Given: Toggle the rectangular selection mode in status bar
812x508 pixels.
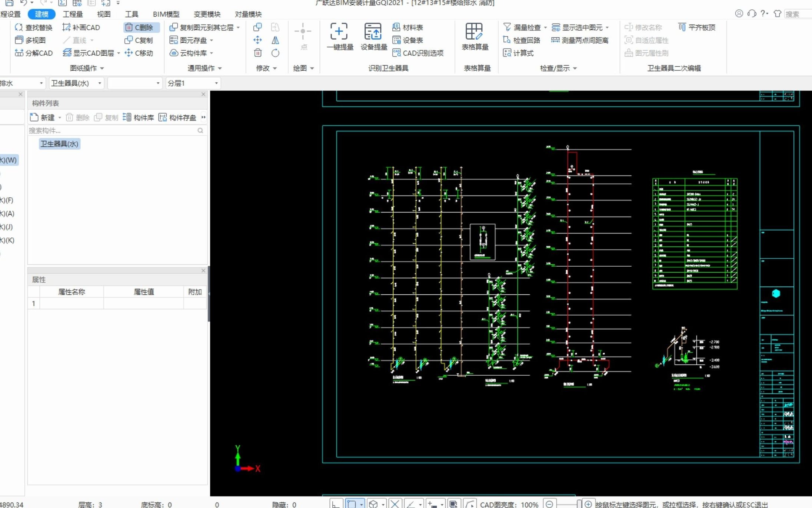Looking at the screenshot, I should click(x=352, y=504).
